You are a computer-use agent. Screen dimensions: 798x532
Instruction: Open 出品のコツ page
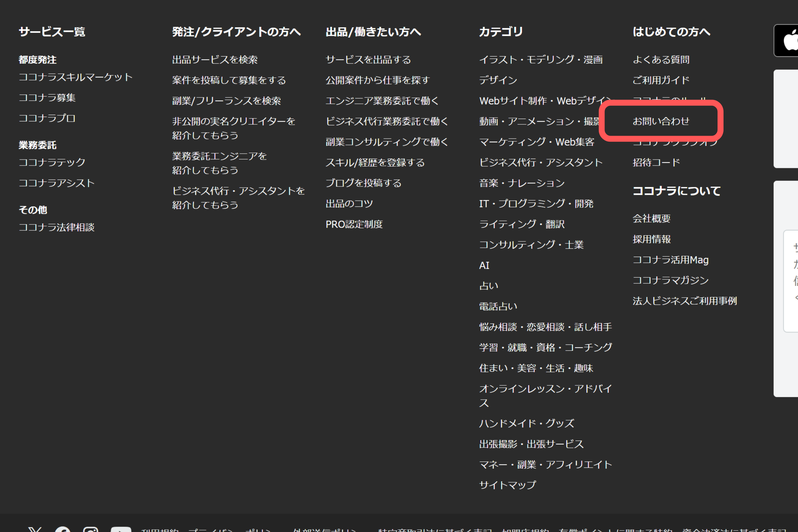pos(349,203)
